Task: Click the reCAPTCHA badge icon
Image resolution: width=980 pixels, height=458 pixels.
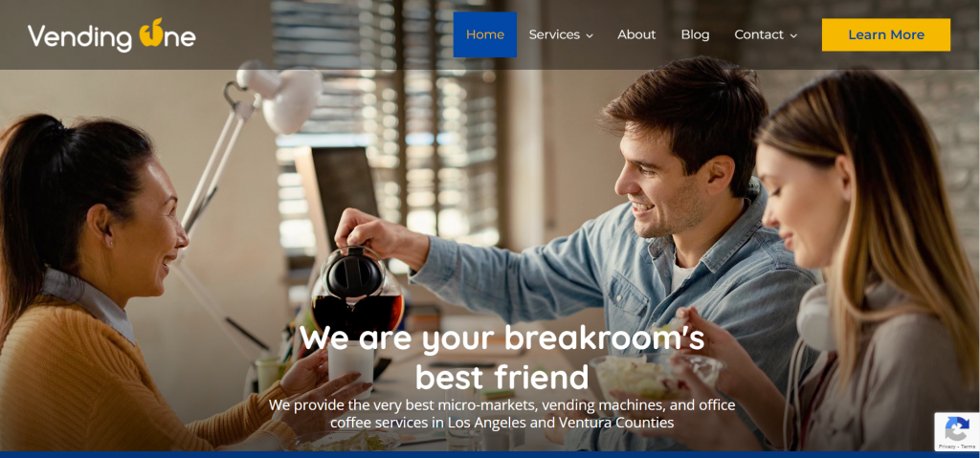Action: [x=956, y=428]
